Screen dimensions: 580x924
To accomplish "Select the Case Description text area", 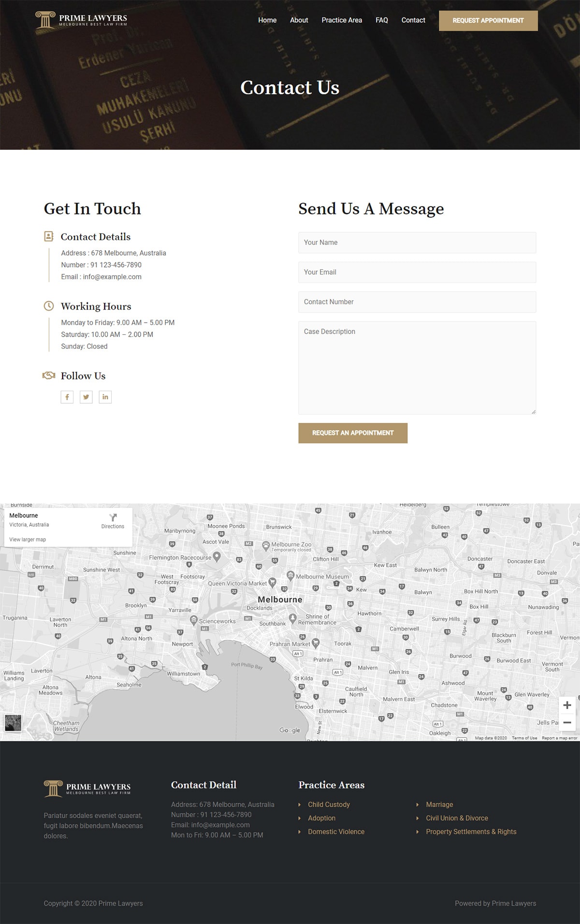I will pyautogui.click(x=417, y=368).
